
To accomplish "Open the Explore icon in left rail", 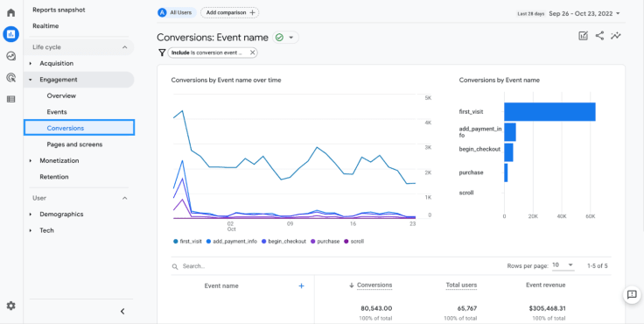I will pyautogui.click(x=11, y=56).
